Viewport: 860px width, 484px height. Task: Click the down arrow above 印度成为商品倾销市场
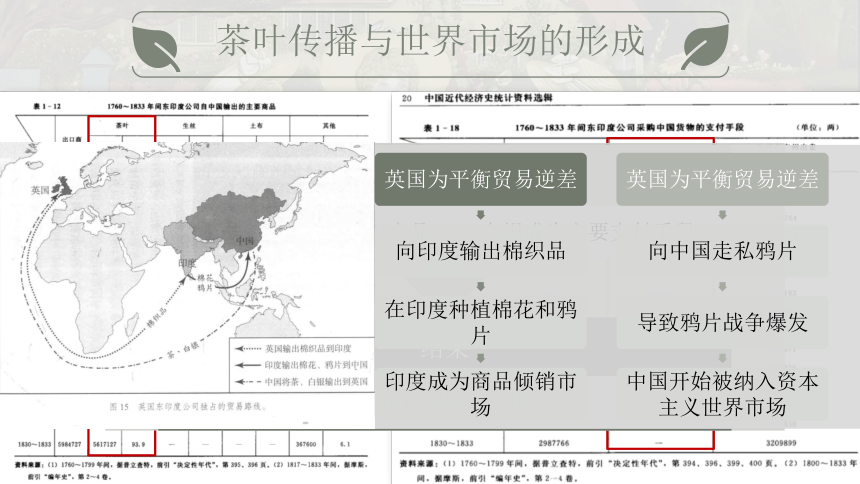[480, 358]
